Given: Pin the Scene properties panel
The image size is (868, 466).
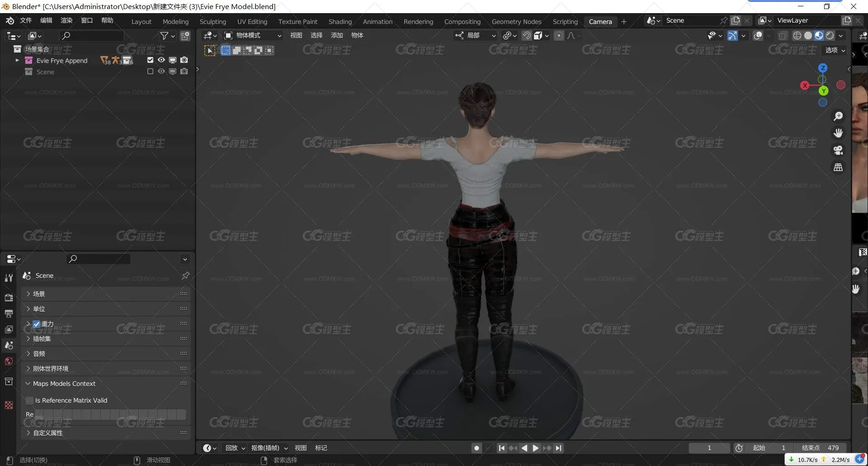Looking at the screenshot, I should tap(185, 276).
